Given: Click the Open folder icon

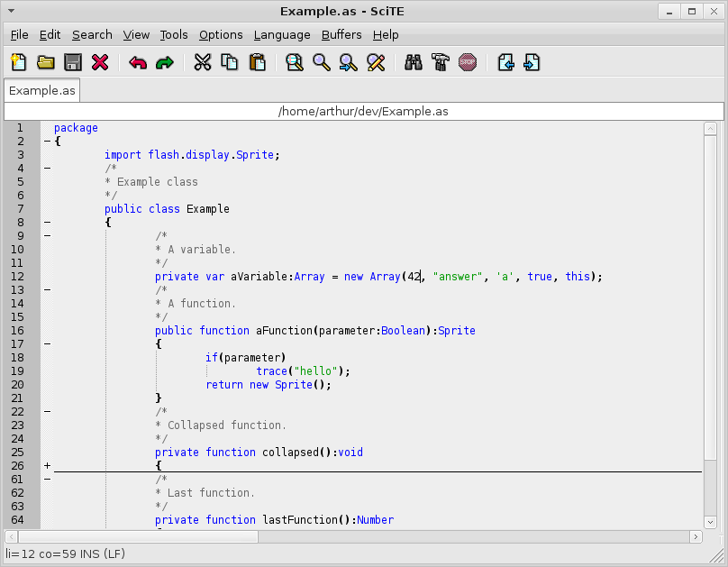Looking at the screenshot, I should click(46, 62).
